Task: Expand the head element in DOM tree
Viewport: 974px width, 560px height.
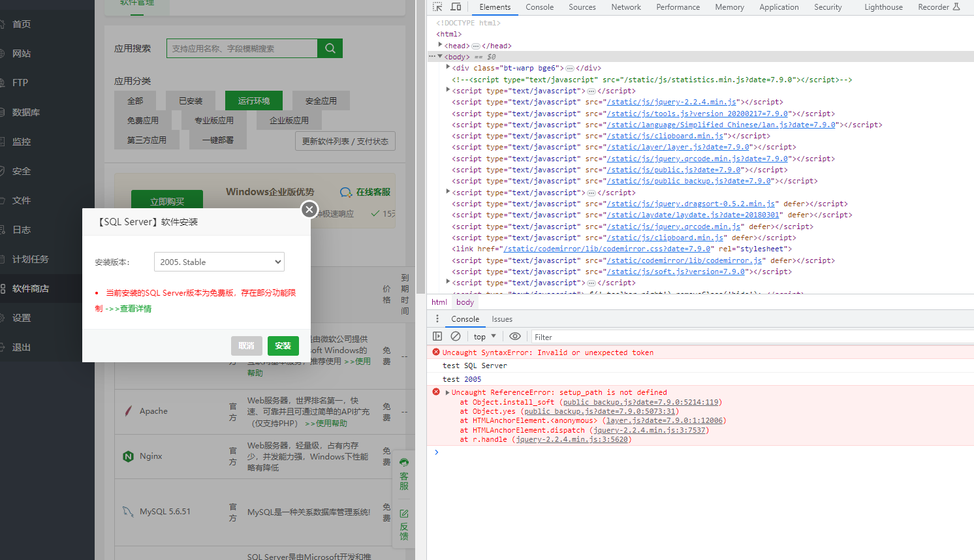Action: pos(440,45)
